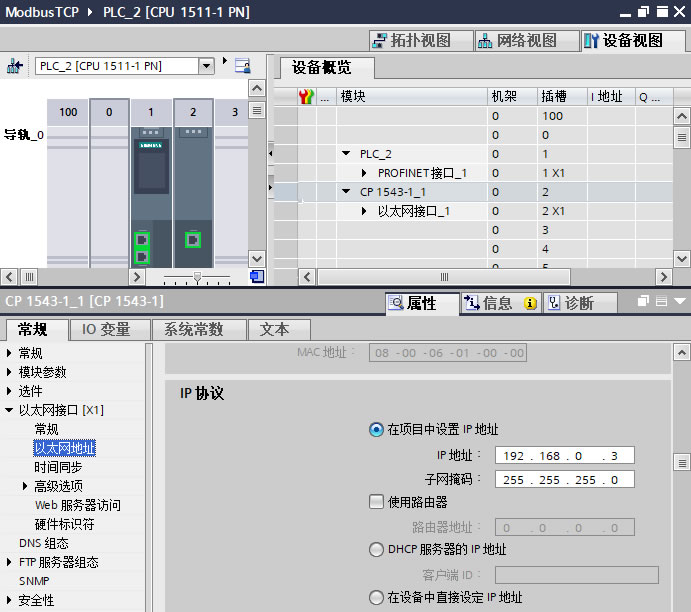Image resolution: width=691 pixels, height=612 pixels.
Task: Click the green Ethernet port on CP module
Action: pos(193,240)
